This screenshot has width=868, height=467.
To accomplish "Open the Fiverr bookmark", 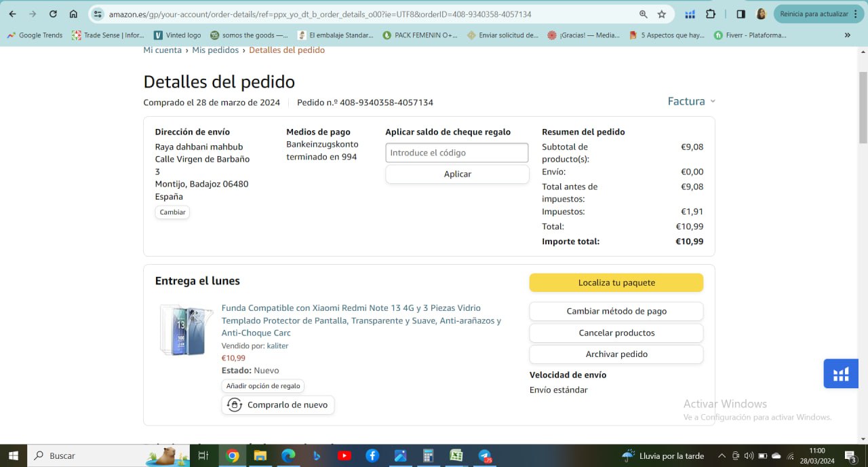I will click(x=750, y=35).
